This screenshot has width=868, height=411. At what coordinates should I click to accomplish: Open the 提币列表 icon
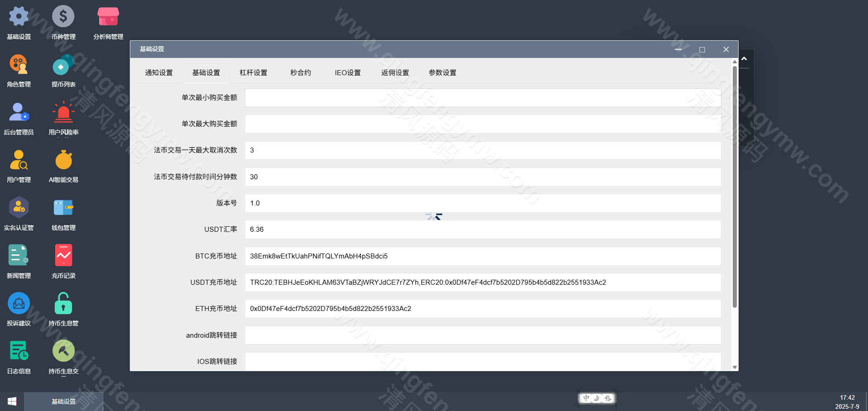click(x=63, y=64)
